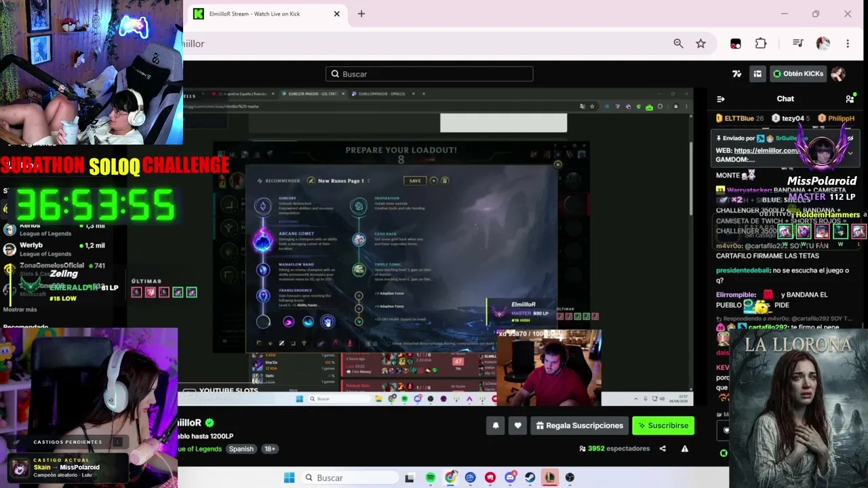
Task: Add a new rune page with the plus icon
Action: 433,181
